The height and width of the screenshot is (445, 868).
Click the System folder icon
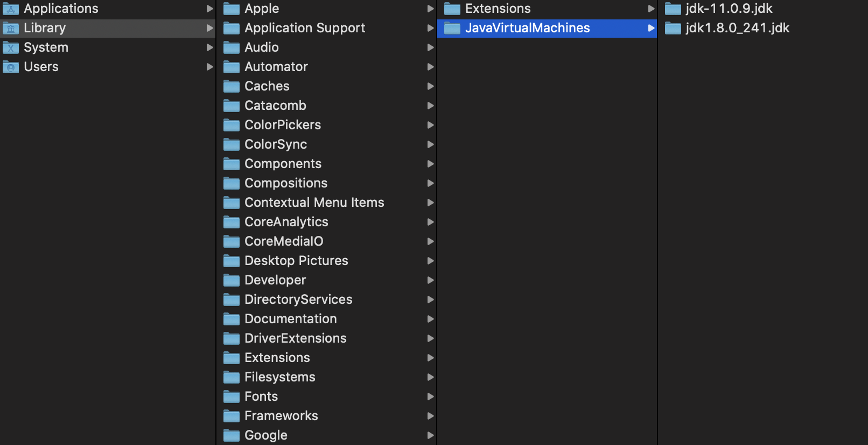[x=11, y=47]
